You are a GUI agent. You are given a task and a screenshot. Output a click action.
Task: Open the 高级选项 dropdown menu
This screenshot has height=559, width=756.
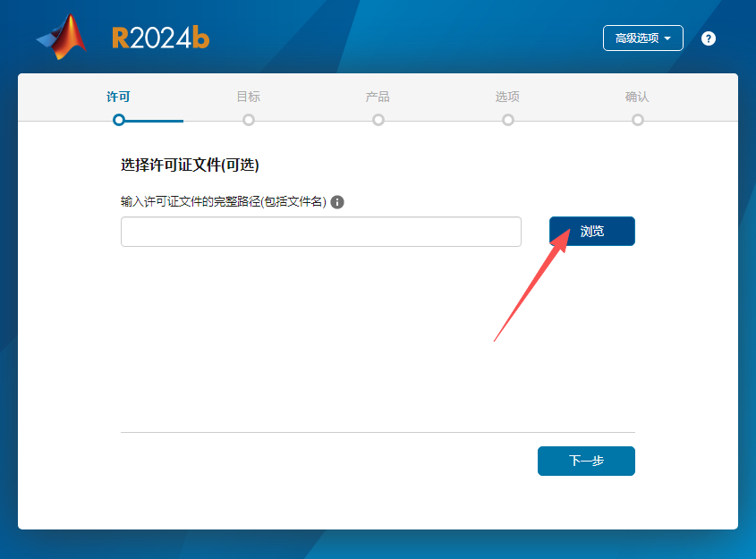[642, 38]
